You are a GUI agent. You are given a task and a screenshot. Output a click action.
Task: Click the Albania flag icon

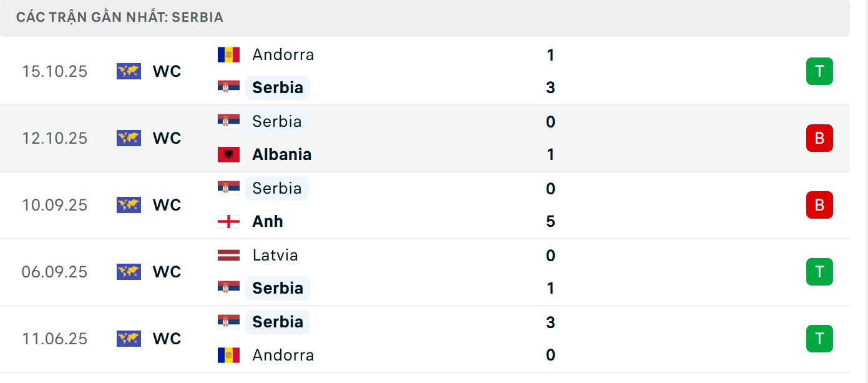tap(228, 154)
